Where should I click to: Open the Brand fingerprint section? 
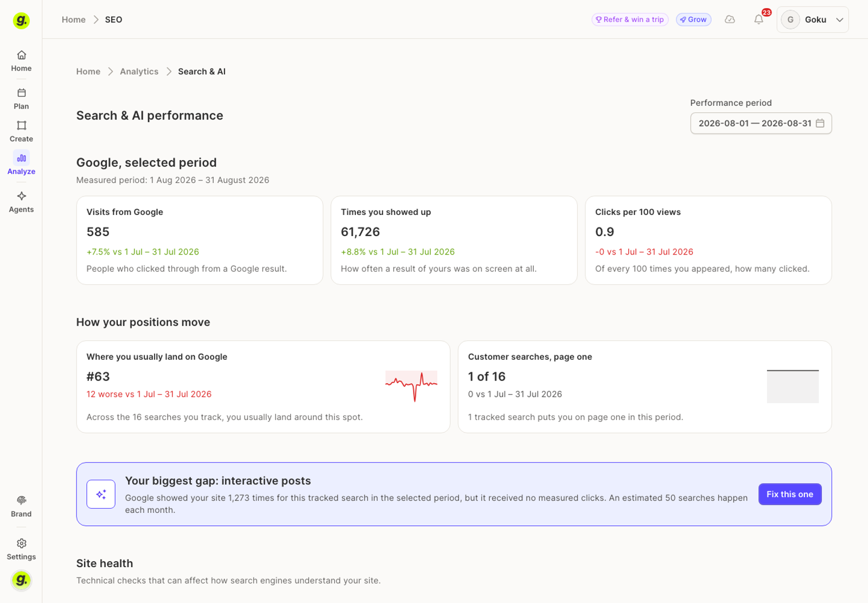pyautogui.click(x=21, y=506)
